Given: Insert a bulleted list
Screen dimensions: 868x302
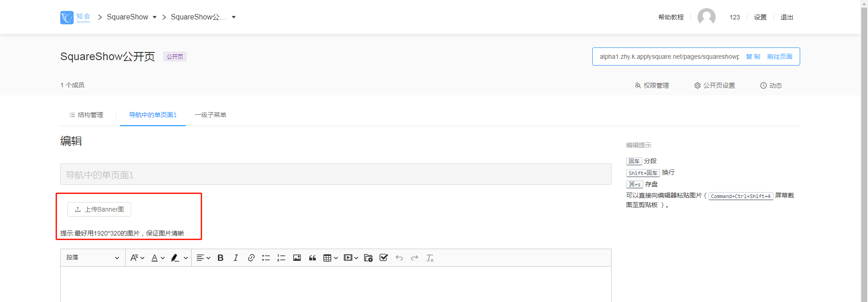Looking at the screenshot, I should [x=266, y=258].
